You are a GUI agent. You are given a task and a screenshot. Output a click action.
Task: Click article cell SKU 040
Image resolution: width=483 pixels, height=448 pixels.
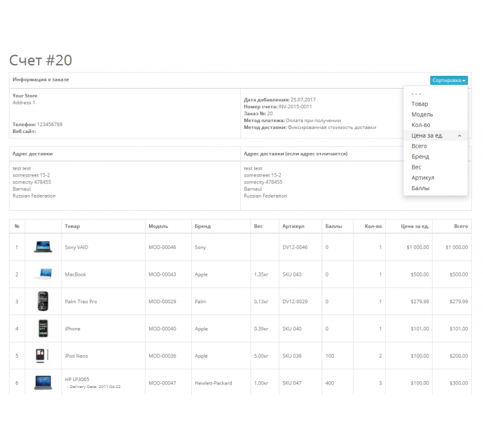[x=292, y=329]
